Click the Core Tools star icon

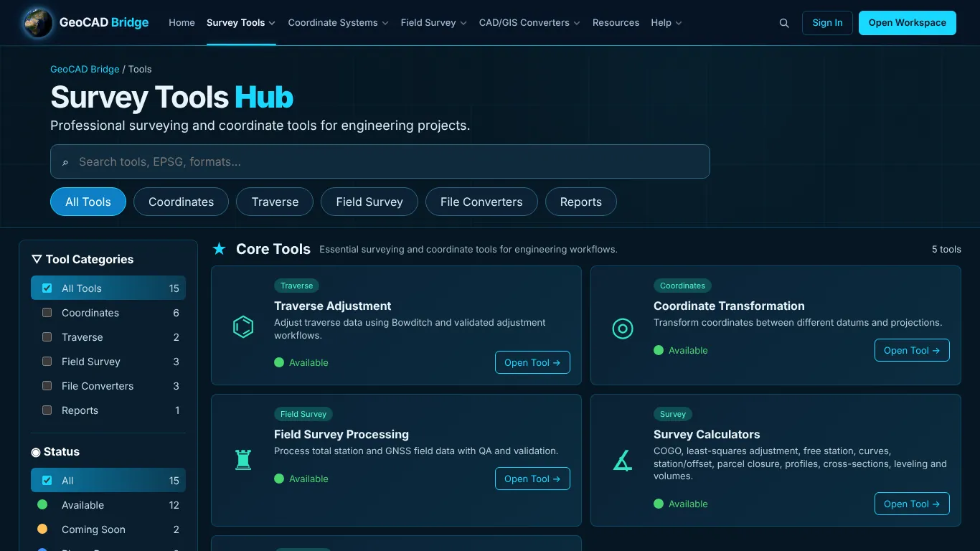pyautogui.click(x=220, y=249)
